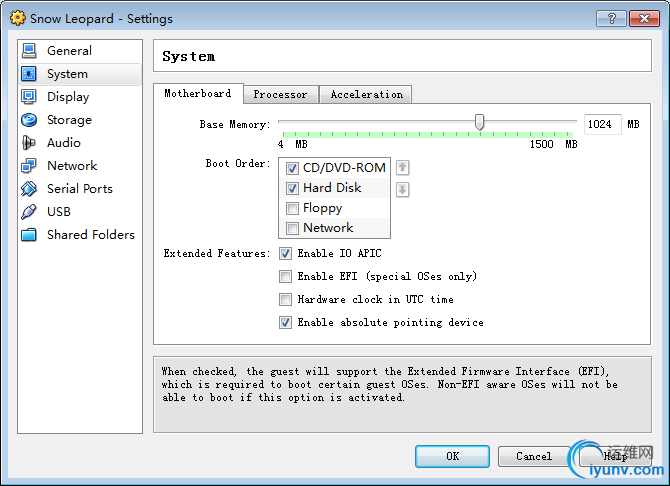Image resolution: width=670 pixels, height=486 pixels.
Task: Select the Display monitor icon
Action: click(29, 97)
